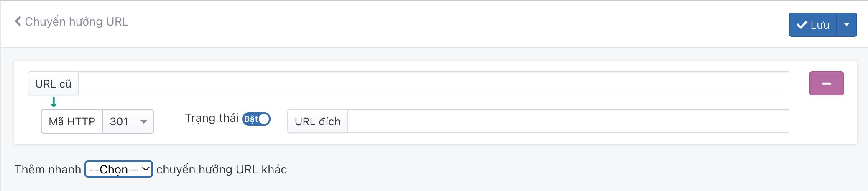Click the Trạng thái label text
This screenshot has width=868, height=191.
click(x=212, y=118)
